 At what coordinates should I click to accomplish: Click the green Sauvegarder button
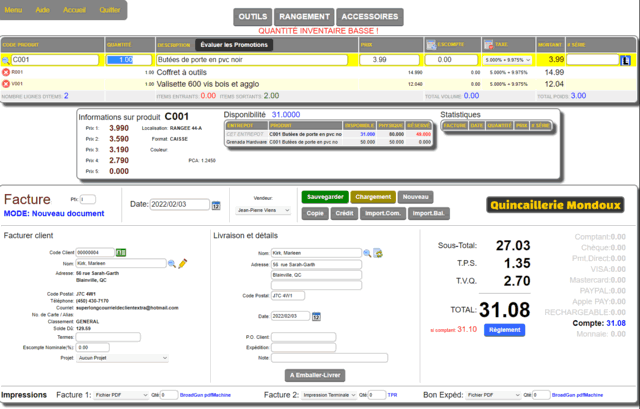(325, 197)
